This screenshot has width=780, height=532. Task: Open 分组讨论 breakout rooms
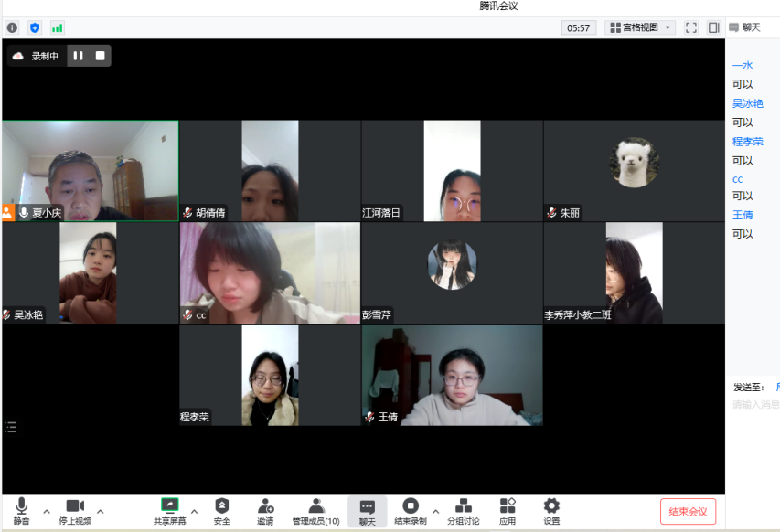point(463,511)
